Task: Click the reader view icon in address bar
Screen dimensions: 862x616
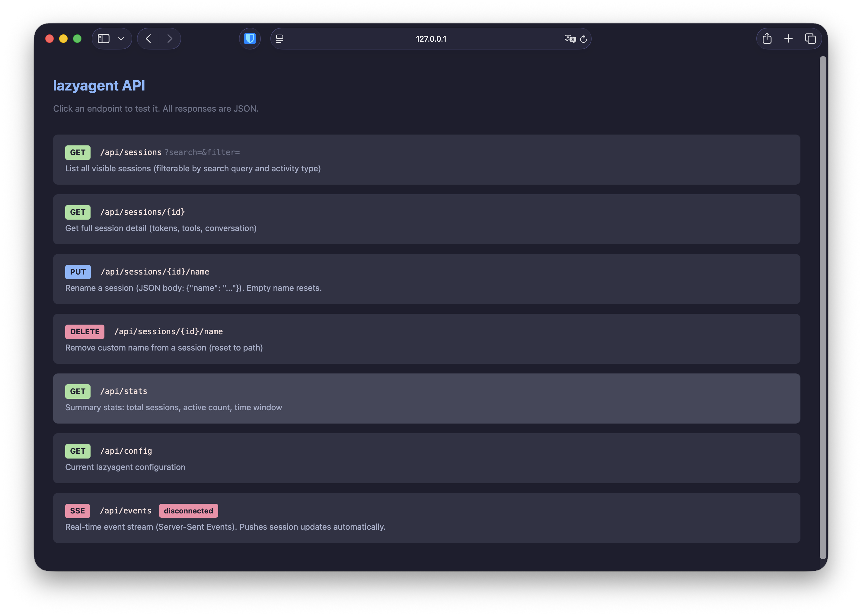Action: tap(279, 38)
